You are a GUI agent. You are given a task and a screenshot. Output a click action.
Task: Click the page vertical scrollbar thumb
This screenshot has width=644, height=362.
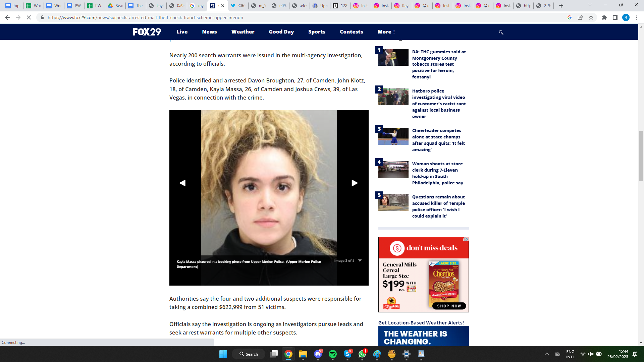641,156
